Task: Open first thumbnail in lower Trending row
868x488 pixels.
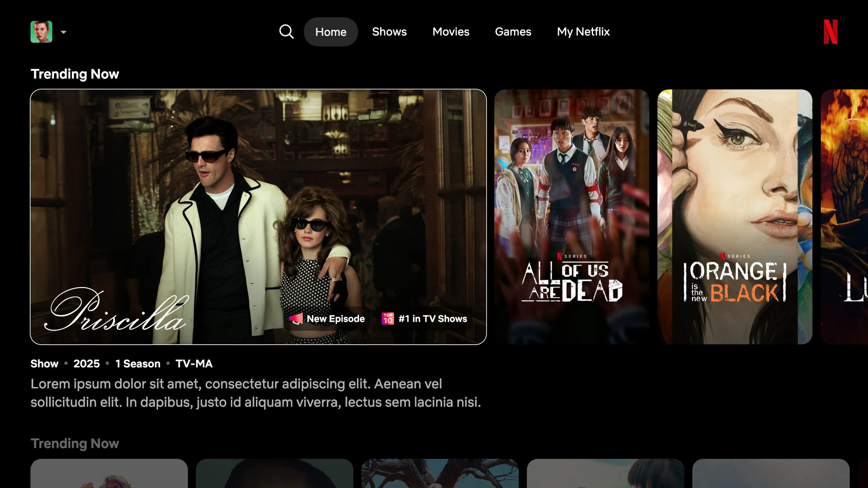Action: click(x=109, y=473)
